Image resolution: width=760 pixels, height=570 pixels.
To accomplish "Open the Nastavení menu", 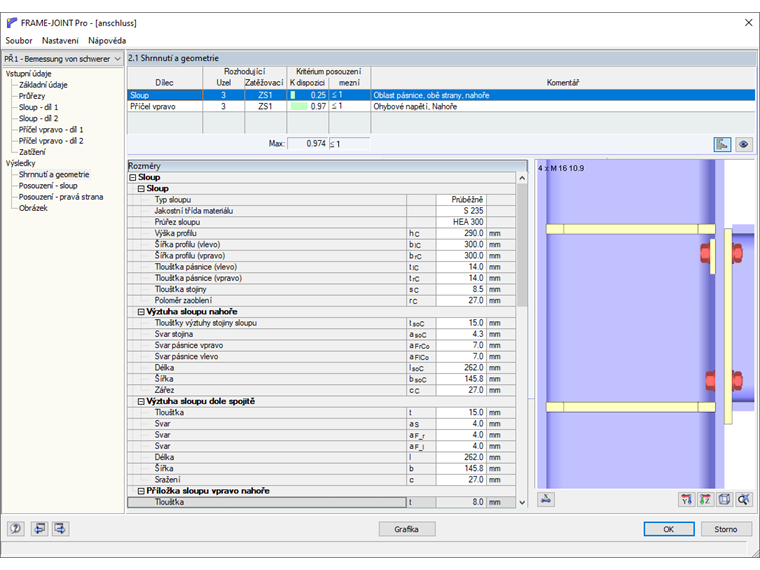I will tap(60, 41).
